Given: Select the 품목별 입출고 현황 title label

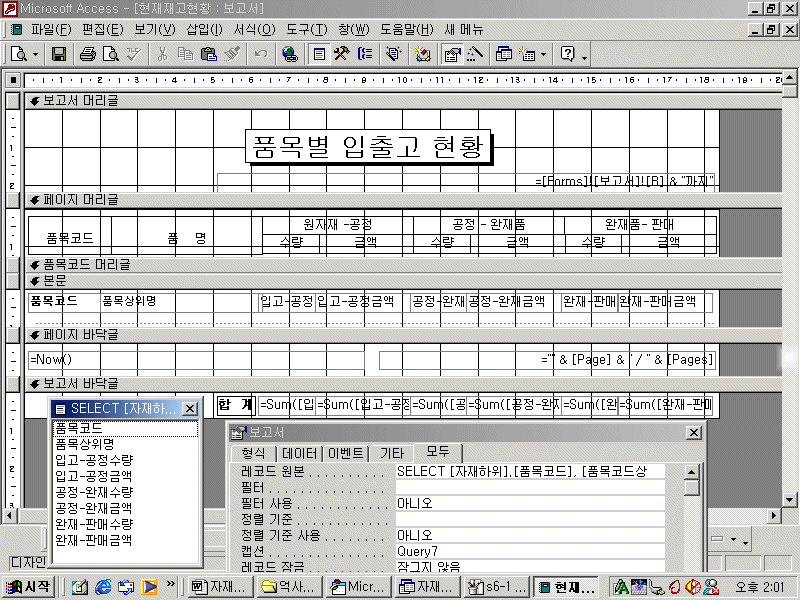Looking at the screenshot, I should 368,146.
